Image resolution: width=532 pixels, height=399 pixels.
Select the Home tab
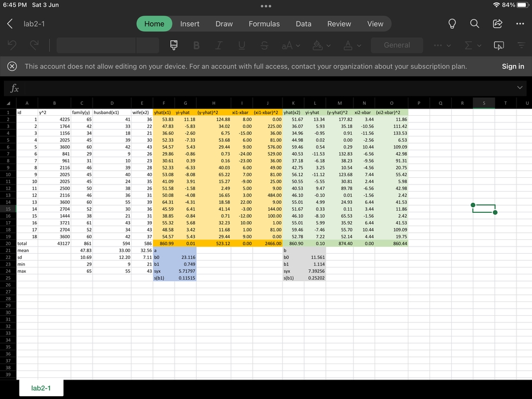coord(154,24)
